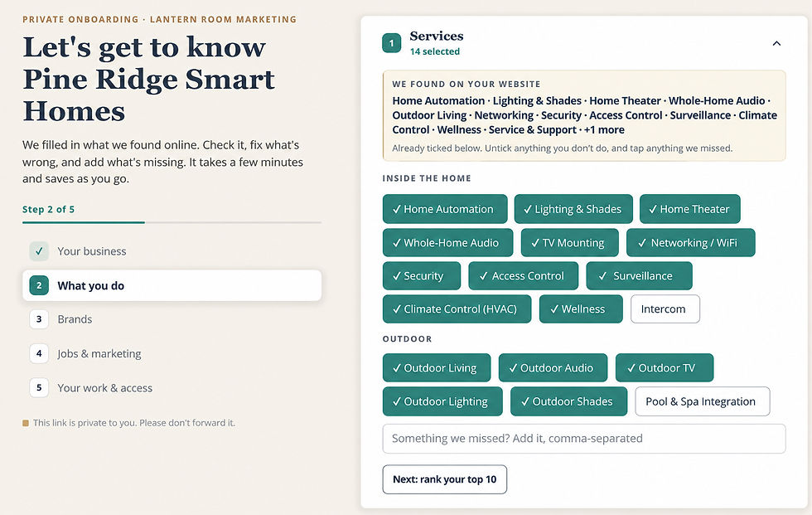Screen dimensions: 812x515
Task: Toggle off Home Theater service
Action: pyautogui.click(x=689, y=209)
